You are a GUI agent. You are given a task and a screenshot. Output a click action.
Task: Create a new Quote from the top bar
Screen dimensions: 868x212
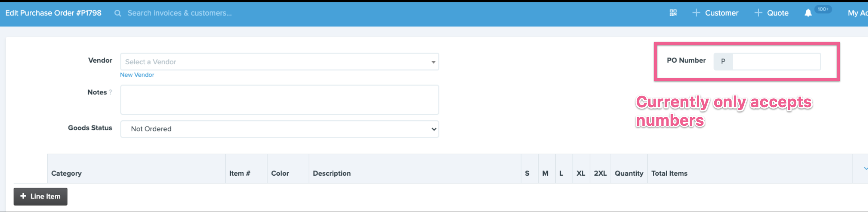pos(771,13)
